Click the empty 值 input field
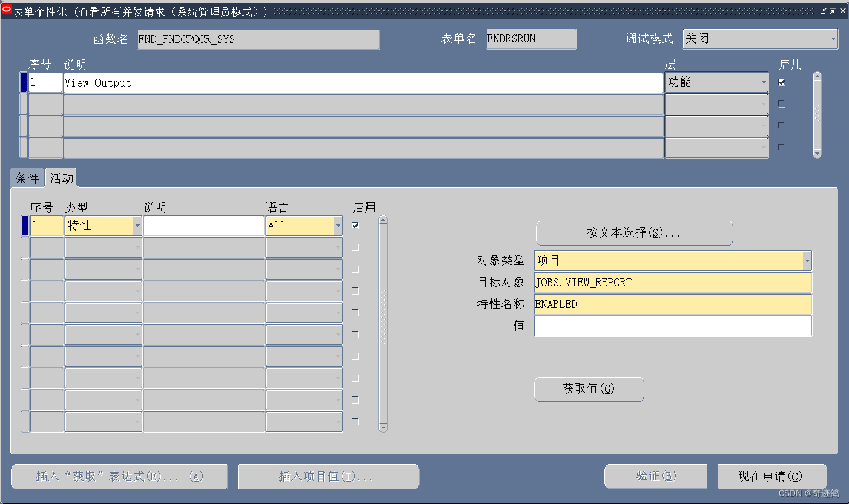 672,326
